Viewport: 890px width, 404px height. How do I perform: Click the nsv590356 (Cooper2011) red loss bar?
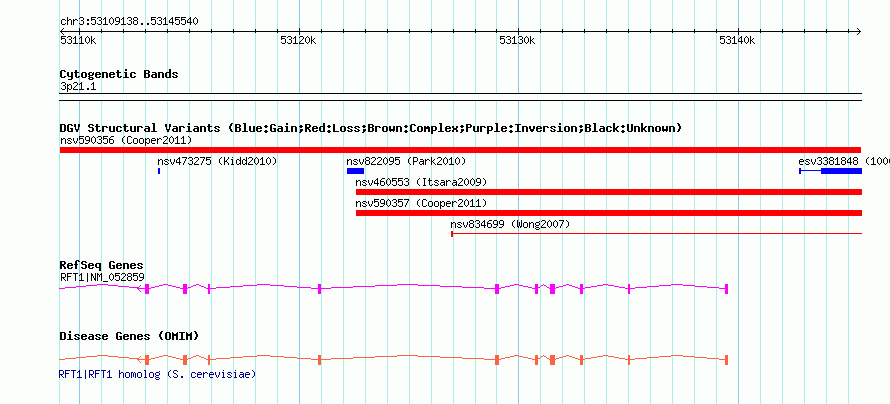click(x=460, y=150)
